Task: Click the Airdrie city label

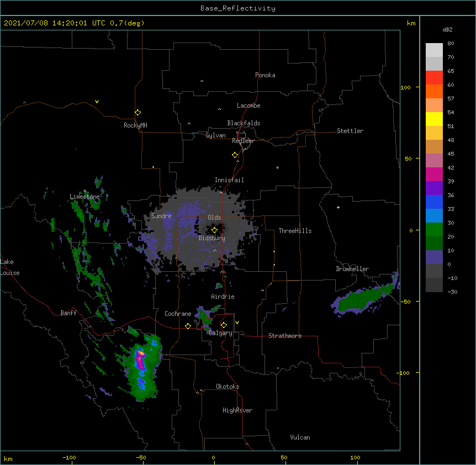Action: tap(223, 297)
